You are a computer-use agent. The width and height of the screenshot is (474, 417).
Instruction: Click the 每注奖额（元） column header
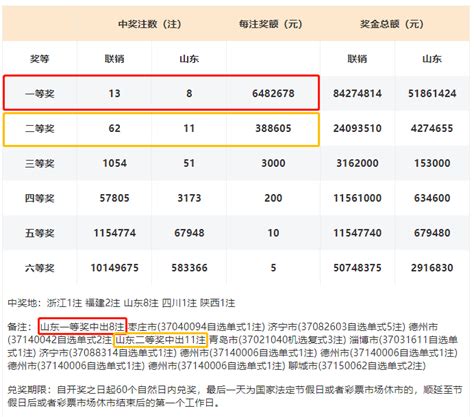270,24
